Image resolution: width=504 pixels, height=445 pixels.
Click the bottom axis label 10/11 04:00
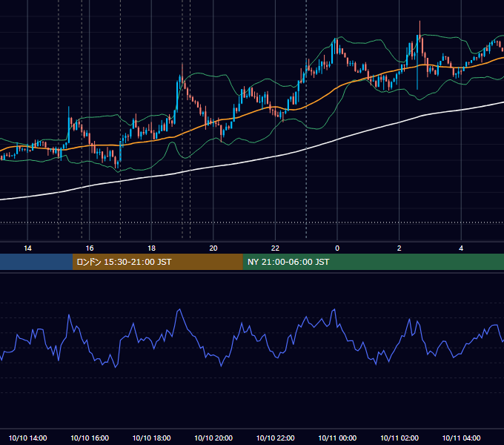(x=461, y=438)
